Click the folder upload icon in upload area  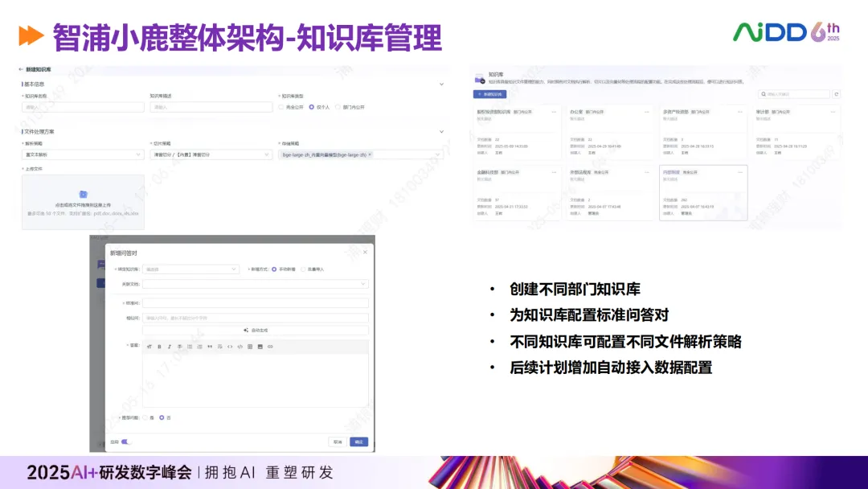(83, 194)
